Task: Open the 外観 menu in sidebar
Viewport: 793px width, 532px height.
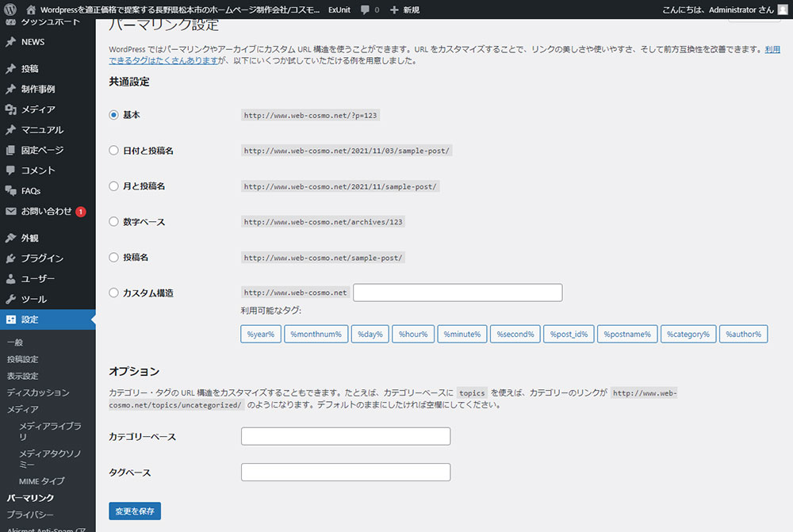Action: click(x=30, y=238)
